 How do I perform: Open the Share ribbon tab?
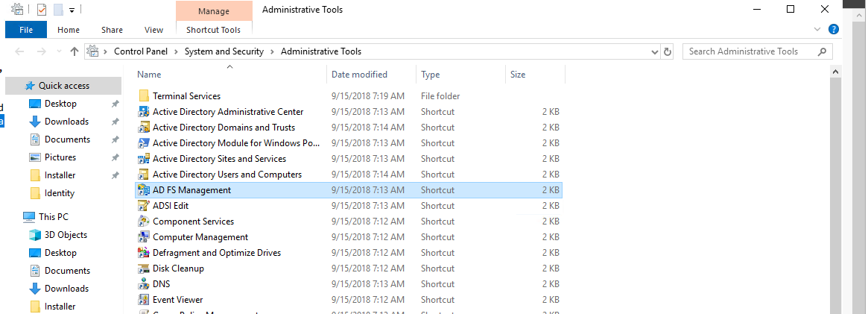tap(113, 30)
